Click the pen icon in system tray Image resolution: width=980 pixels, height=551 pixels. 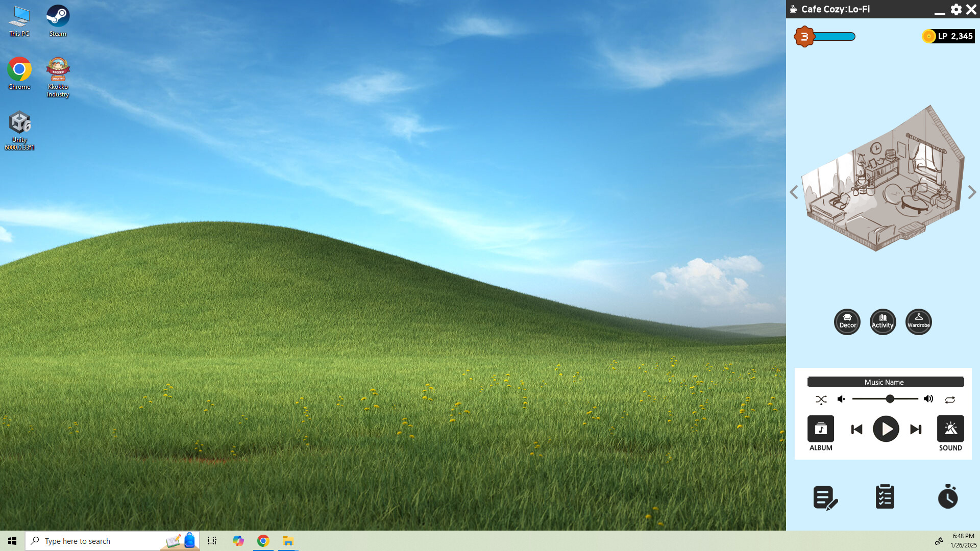(939, 541)
